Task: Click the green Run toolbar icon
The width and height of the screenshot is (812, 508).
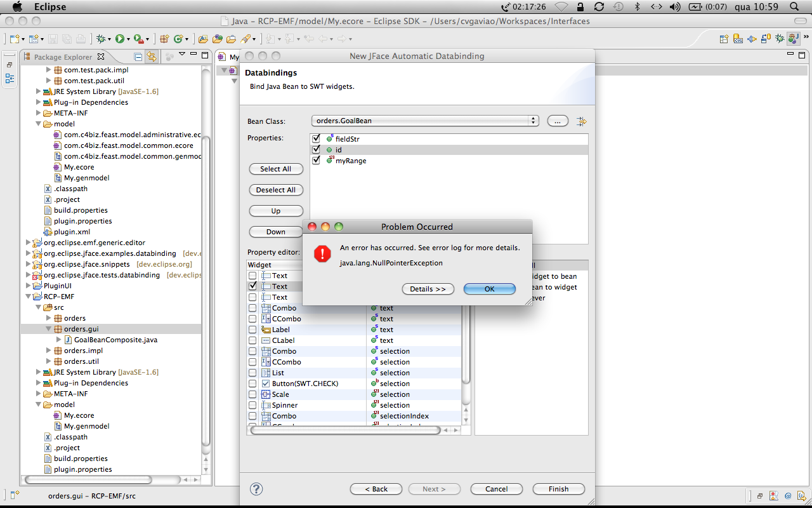Action: (119, 39)
